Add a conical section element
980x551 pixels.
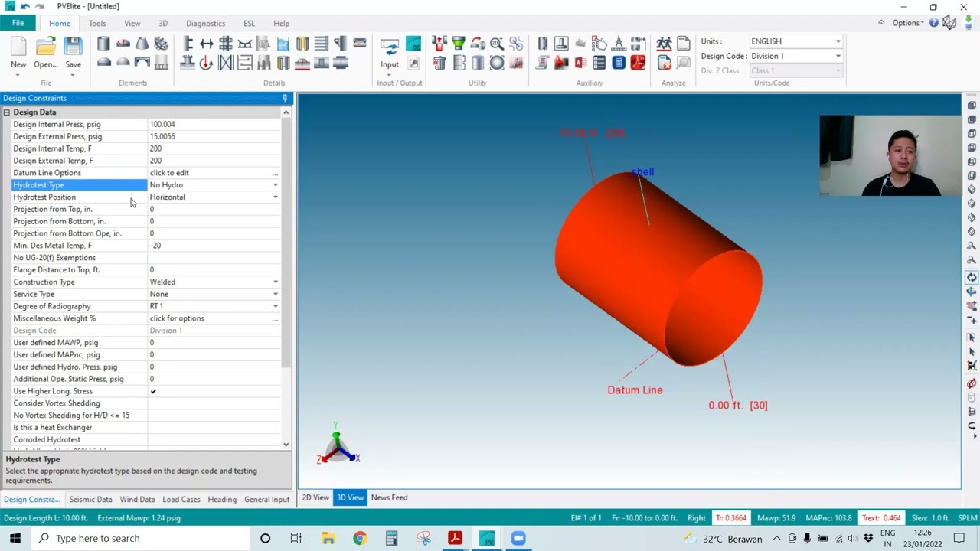tap(142, 43)
